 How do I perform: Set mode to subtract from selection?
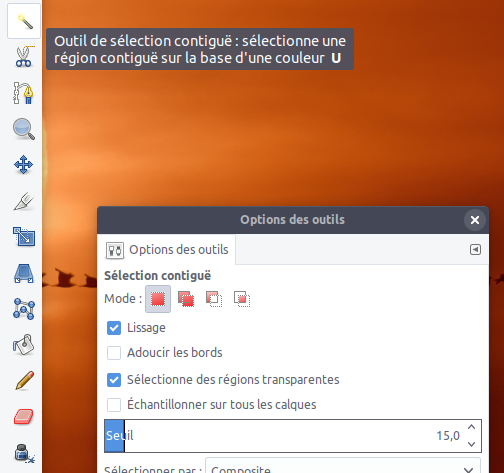pyautogui.click(x=214, y=299)
